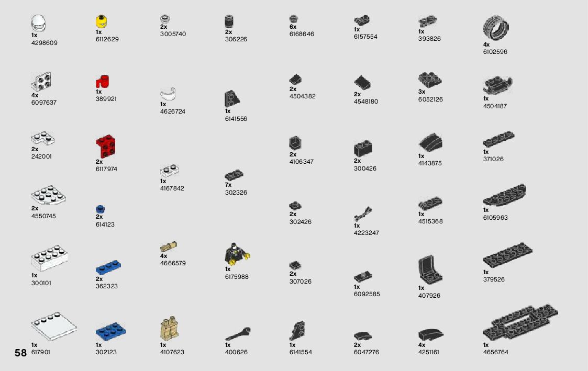The width and height of the screenshot is (588, 371).
Task: Click the white flat tile above 617901
Action: [53, 329]
